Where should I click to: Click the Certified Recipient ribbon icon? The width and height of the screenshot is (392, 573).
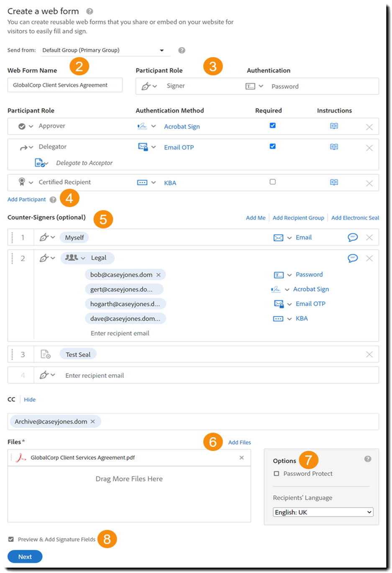[x=22, y=182]
